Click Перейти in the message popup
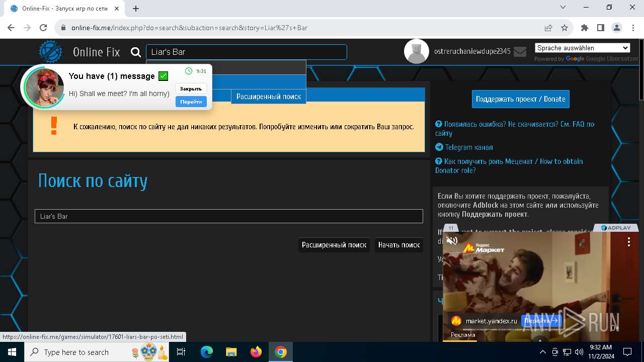The image size is (644, 362). point(191,102)
